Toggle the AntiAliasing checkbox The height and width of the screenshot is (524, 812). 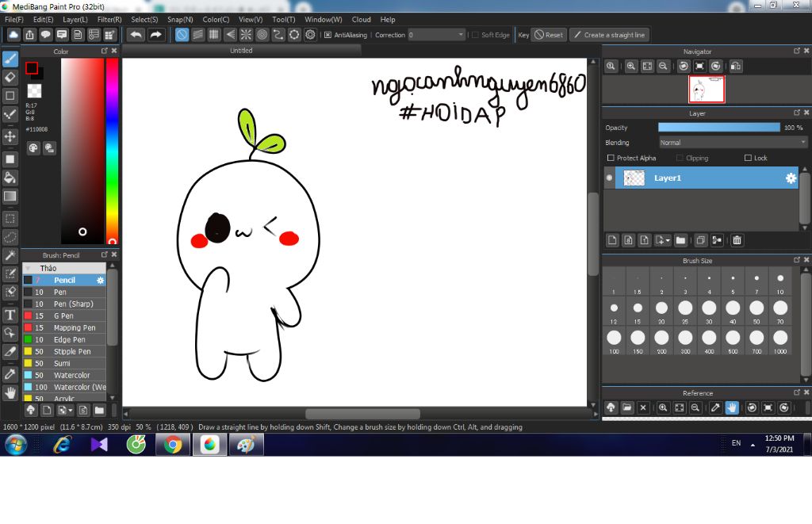[328, 35]
